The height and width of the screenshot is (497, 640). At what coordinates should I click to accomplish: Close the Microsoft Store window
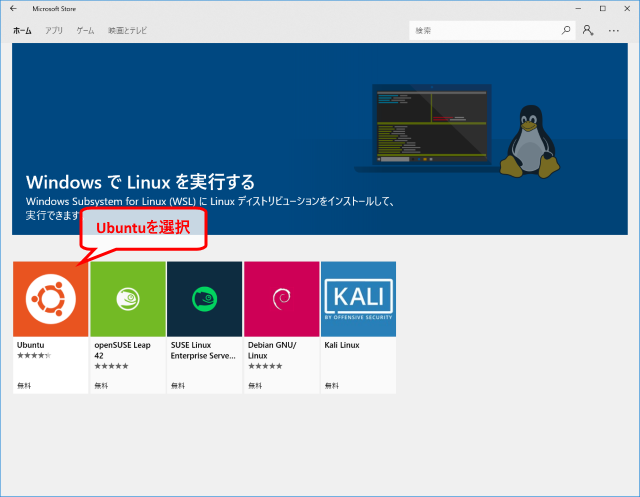coord(627,9)
